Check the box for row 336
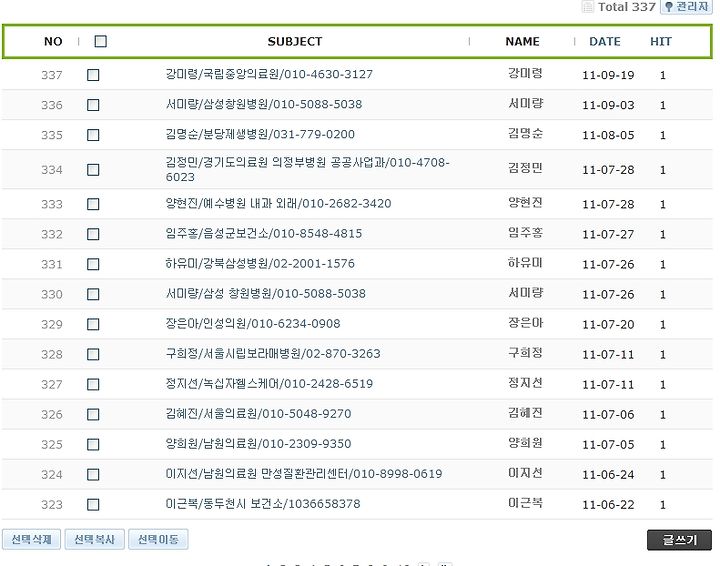The width and height of the screenshot is (720, 566). [93, 105]
